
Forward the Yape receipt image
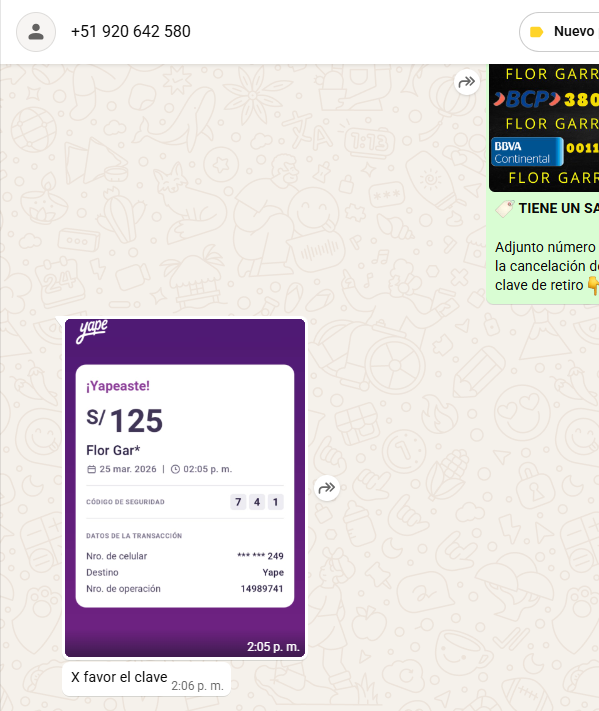(326, 488)
